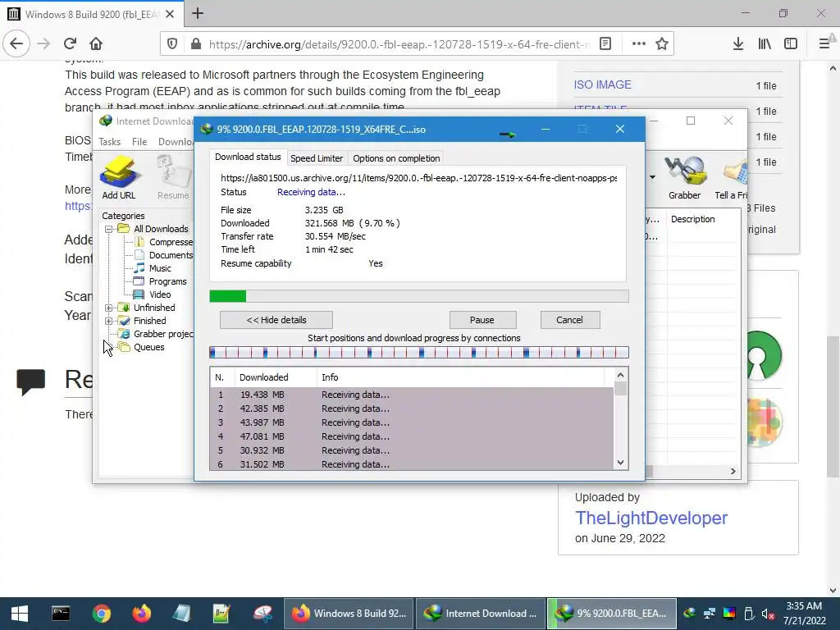Viewport: 840px width, 630px height.
Task: Select Queues in the category tree
Action: point(149,347)
